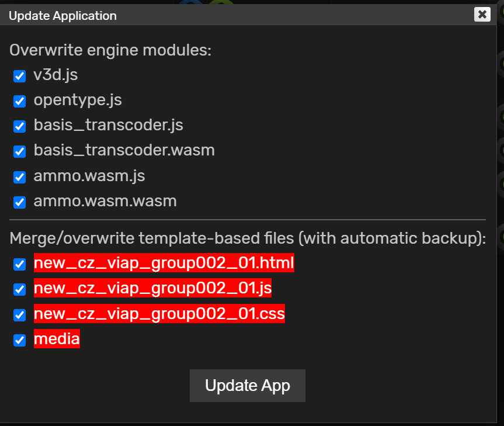Viewport: 504px width, 426px height.
Task: Click the new_cz_viap_group002_01.js file name
Action: [152, 288]
